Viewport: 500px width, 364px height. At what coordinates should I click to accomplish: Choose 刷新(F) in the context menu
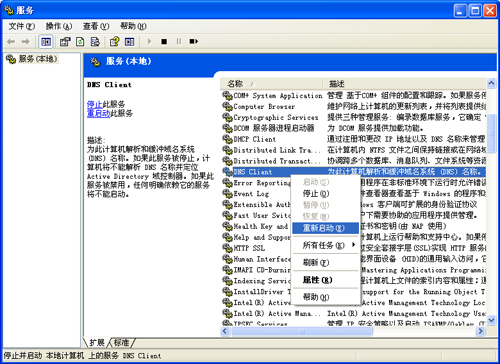pos(326,263)
